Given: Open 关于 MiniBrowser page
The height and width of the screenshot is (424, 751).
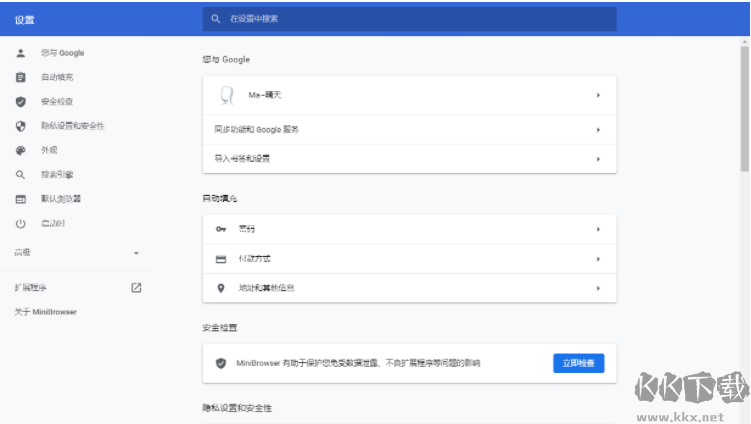Looking at the screenshot, I should click(45, 312).
